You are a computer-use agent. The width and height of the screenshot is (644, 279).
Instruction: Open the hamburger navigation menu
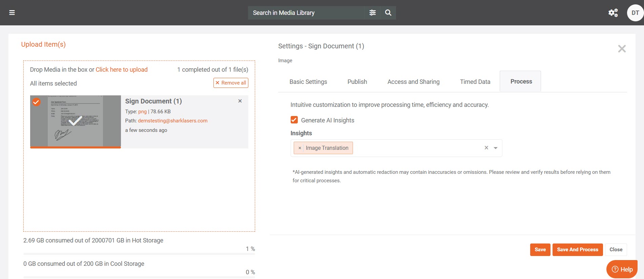click(12, 13)
